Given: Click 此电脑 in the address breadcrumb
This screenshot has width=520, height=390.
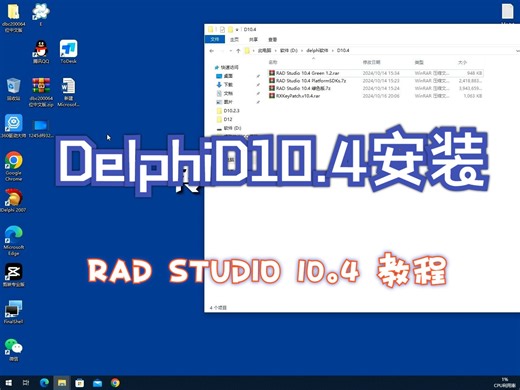Looking at the screenshot, I should click(264, 50).
